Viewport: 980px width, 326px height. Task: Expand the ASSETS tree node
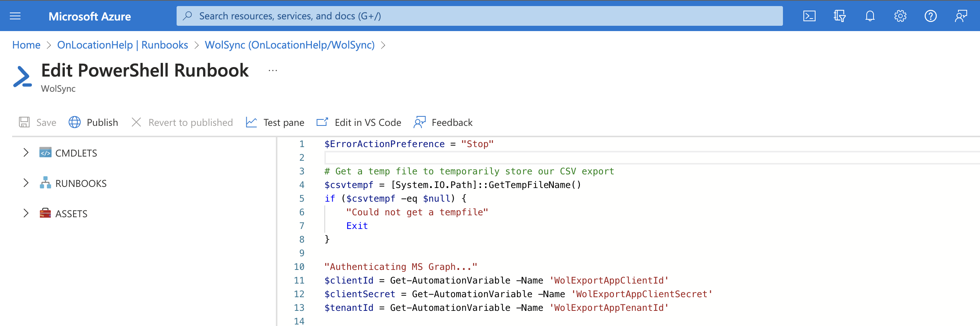point(26,213)
